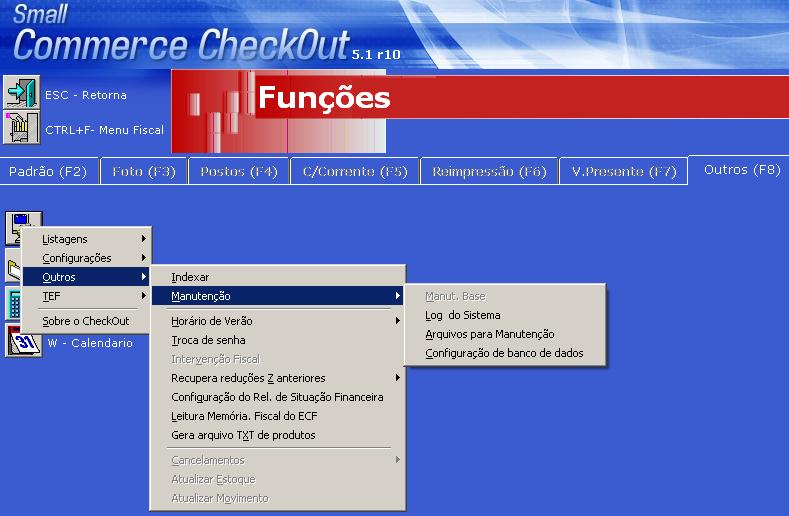Open Log do Sistema
789x516 pixels.
[505, 315]
